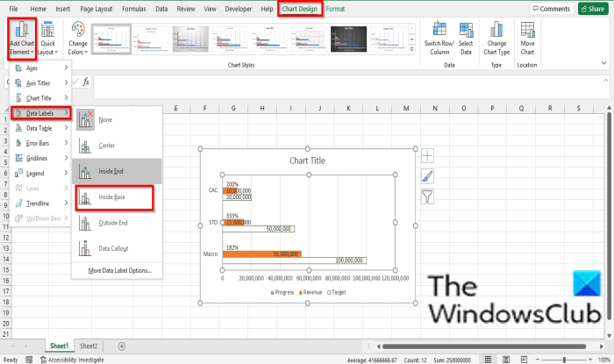Switch to Page Break Preview icon
Screen dimensions: 614x364
[524, 360]
